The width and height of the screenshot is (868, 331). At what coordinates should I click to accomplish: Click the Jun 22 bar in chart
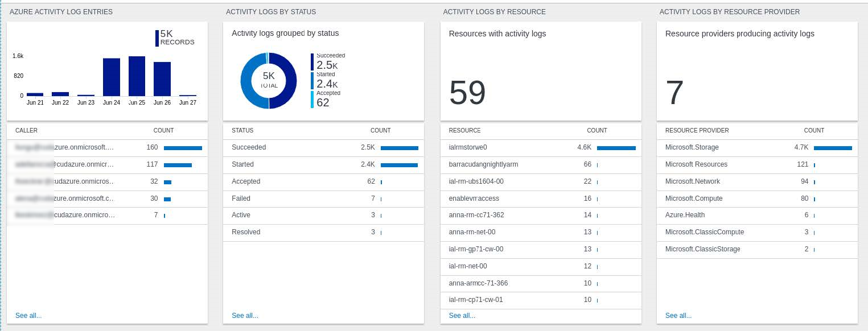[x=60, y=94]
